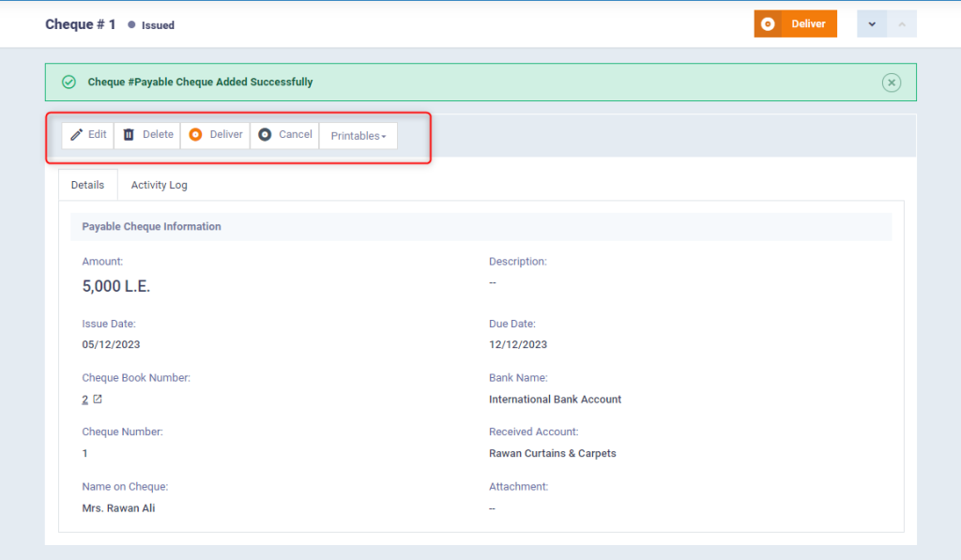Switch to the Activity Log tab

tap(159, 185)
